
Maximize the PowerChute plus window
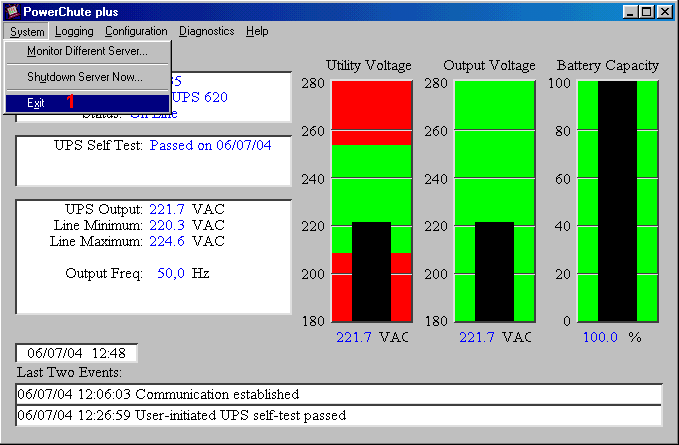pos(647,12)
